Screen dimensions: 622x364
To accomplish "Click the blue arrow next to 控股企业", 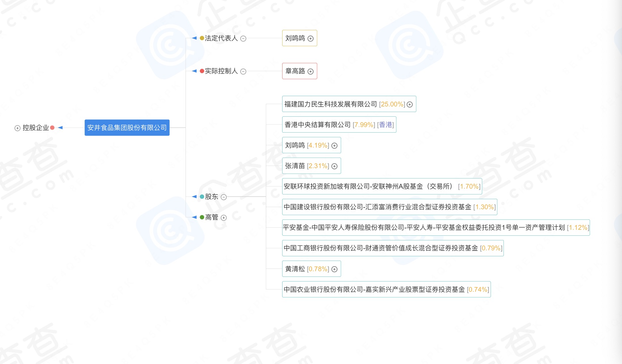I will click(60, 128).
